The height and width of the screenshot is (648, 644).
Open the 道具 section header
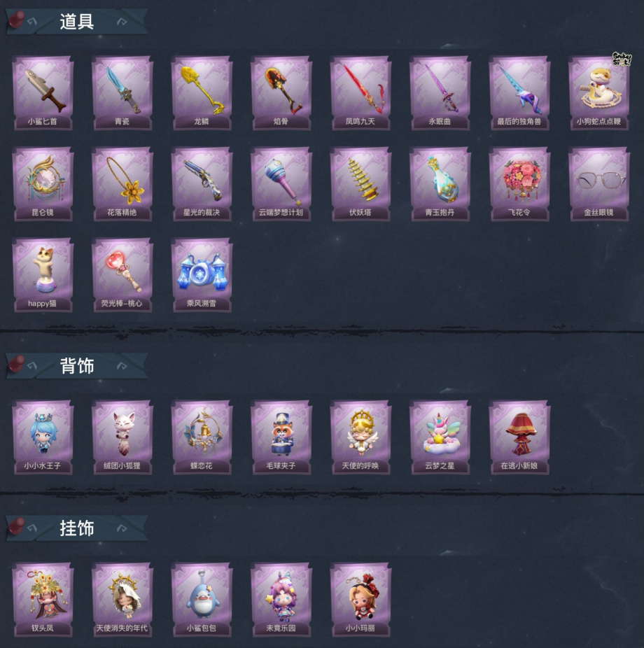(x=77, y=22)
